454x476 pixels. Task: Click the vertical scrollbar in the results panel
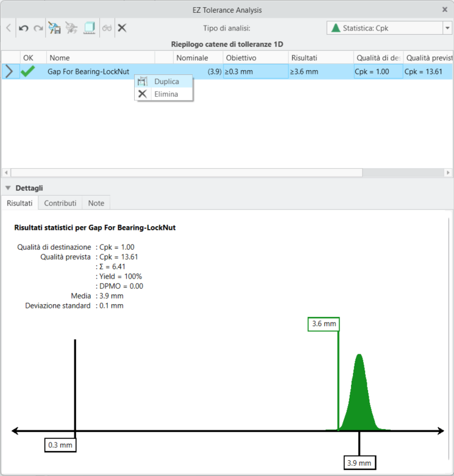449,338
